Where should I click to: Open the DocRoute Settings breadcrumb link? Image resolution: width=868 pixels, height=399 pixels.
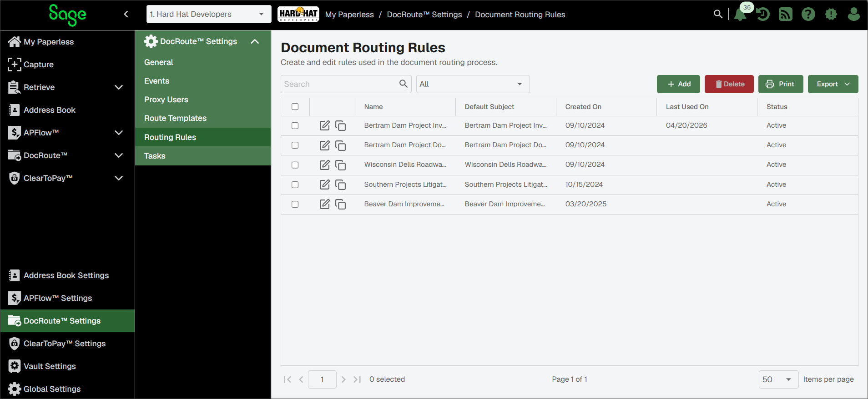(424, 15)
